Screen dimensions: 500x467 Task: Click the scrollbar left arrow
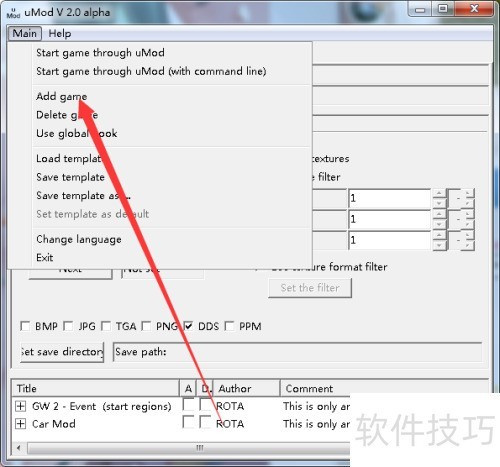[x=19, y=448]
